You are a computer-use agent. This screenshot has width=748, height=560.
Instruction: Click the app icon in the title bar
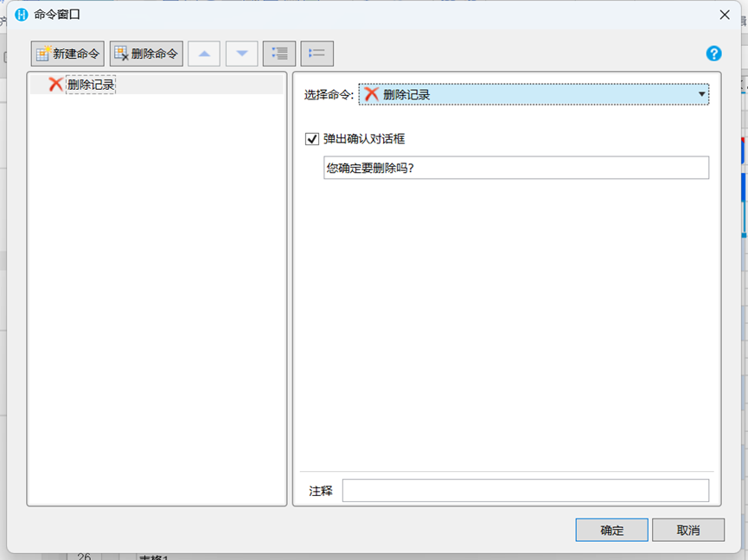pos(22,15)
